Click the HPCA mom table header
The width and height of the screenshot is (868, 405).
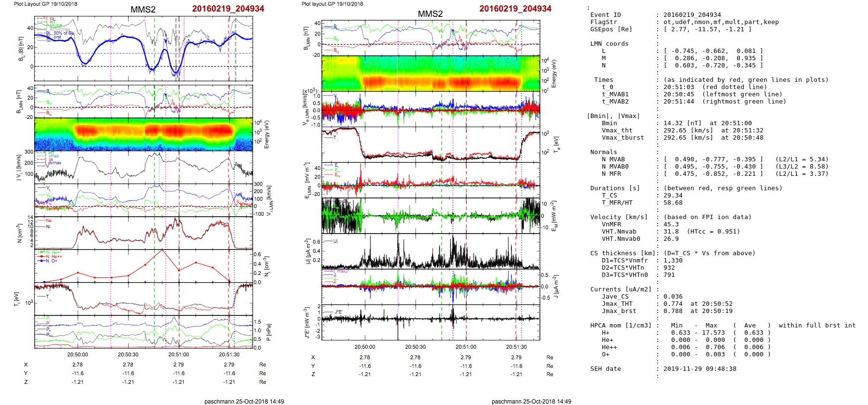(621, 326)
